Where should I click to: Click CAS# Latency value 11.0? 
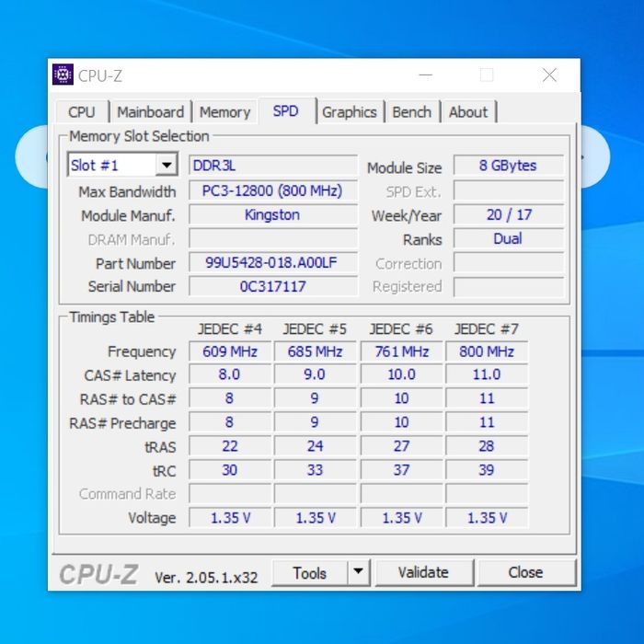pos(487,374)
